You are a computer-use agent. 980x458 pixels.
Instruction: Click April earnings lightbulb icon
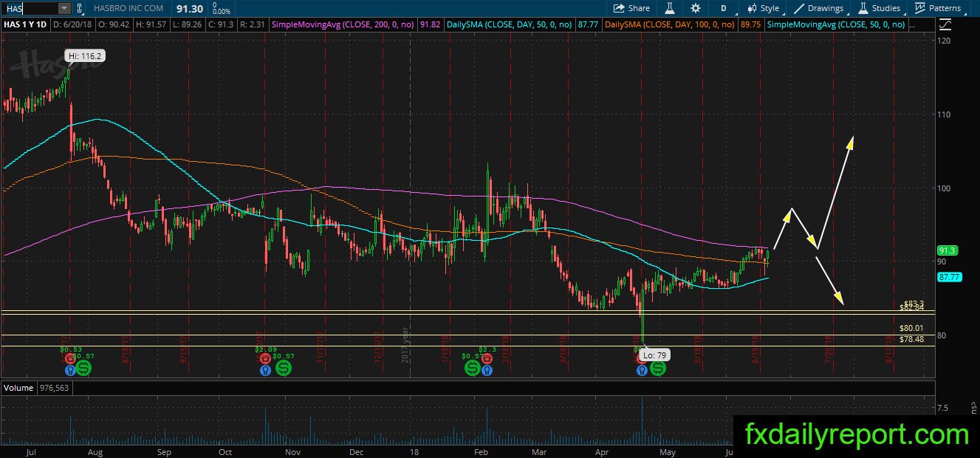tap(641, 369)
